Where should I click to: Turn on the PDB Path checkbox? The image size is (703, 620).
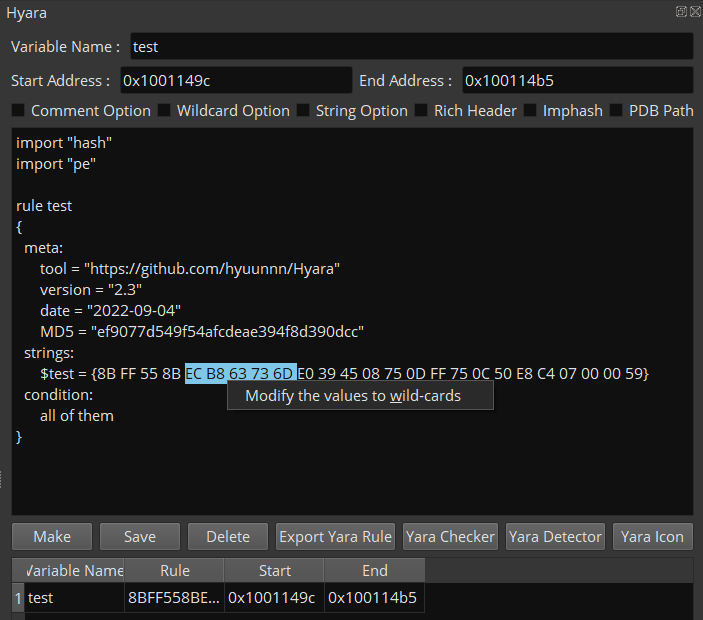[x=616, y=111]
